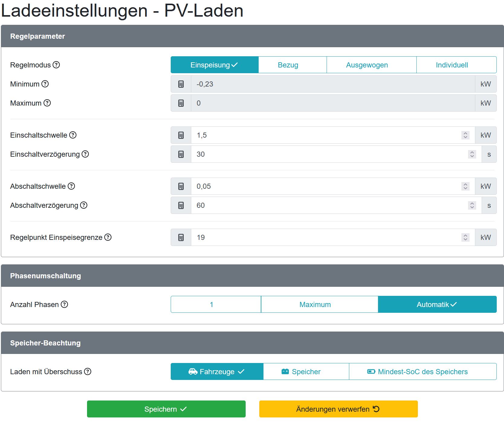Show help for Abschaltschwelle
Image resolution: width=504 pixels, height=425 pixels.
click(71, 186)
